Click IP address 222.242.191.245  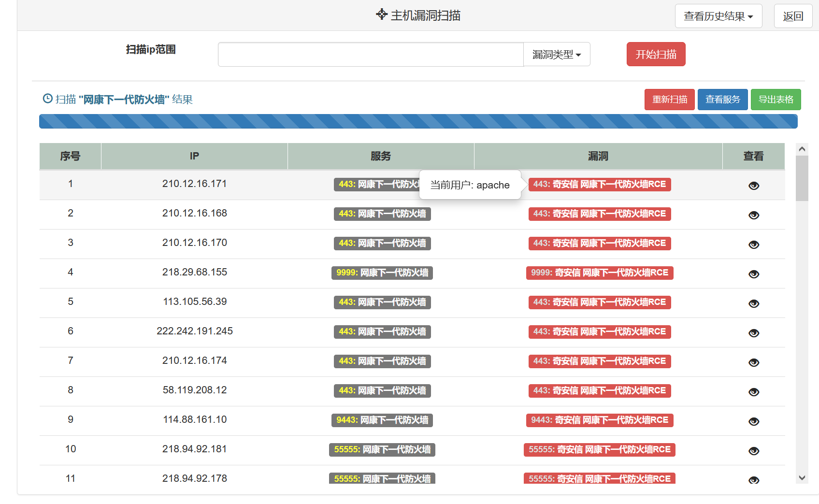194,331
